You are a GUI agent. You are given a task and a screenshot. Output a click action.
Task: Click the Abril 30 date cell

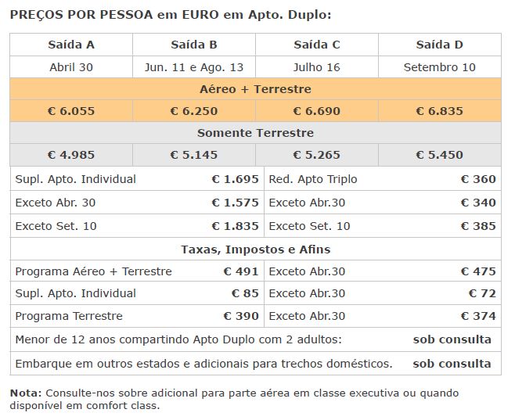click(x=71, y=67)
